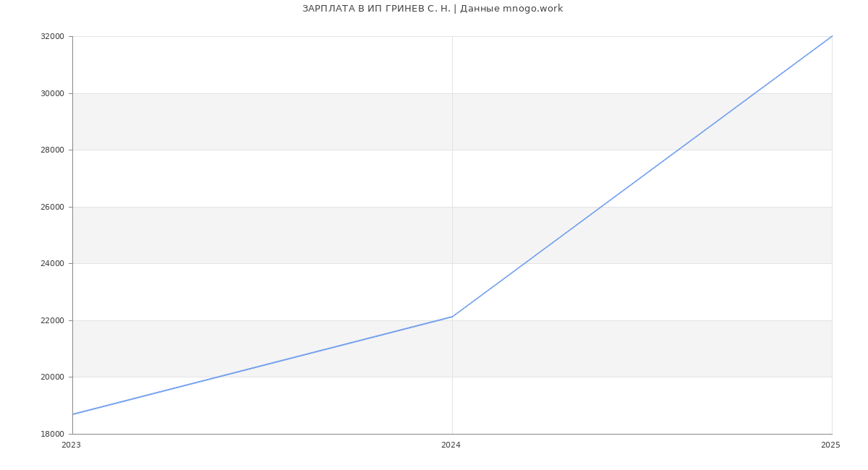Viewport: 868px width, 470px height.
Task: Click the 30000 y-axis label
Action: pos(53,93)
